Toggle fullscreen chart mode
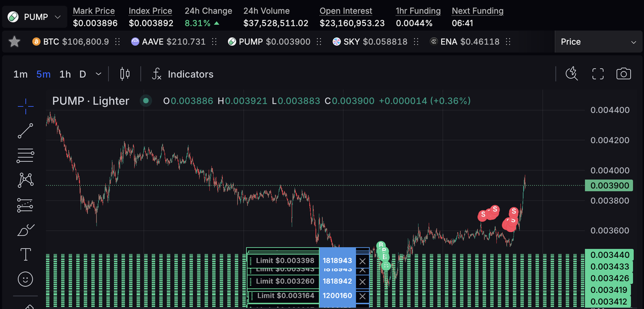644x309 pixels. coord(598,74)
